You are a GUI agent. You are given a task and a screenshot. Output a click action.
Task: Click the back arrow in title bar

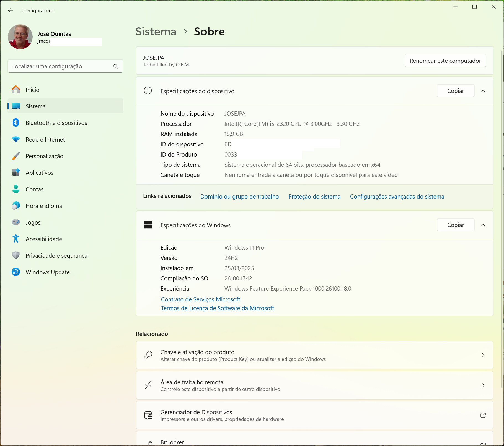(x=11, y=10)
